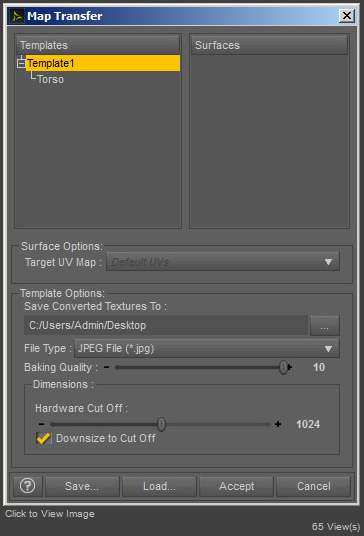Viewport: 364px width, 536px height.
Task: Increase Hardware Cut Off with plus
Action: point(278,424)
